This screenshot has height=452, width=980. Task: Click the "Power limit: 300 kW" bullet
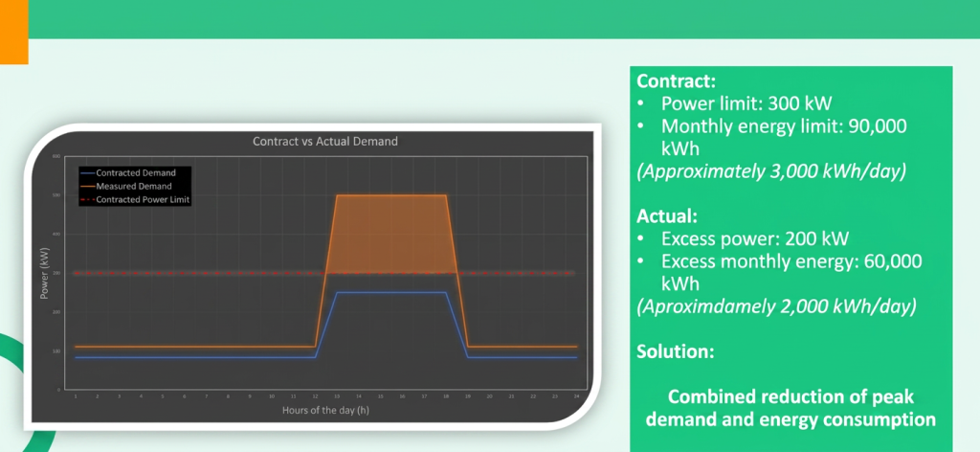746,103
